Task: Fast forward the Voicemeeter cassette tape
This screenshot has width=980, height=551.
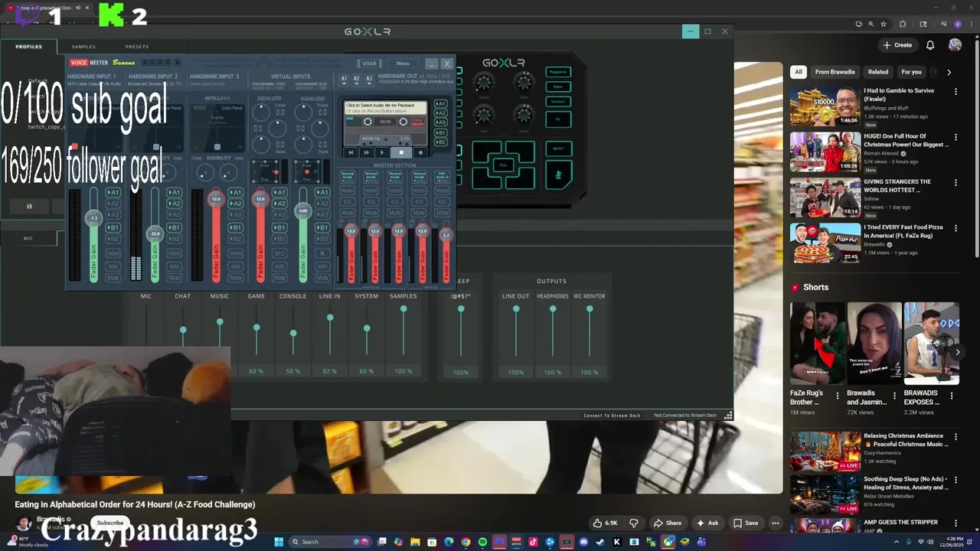Action: point(366,152)
